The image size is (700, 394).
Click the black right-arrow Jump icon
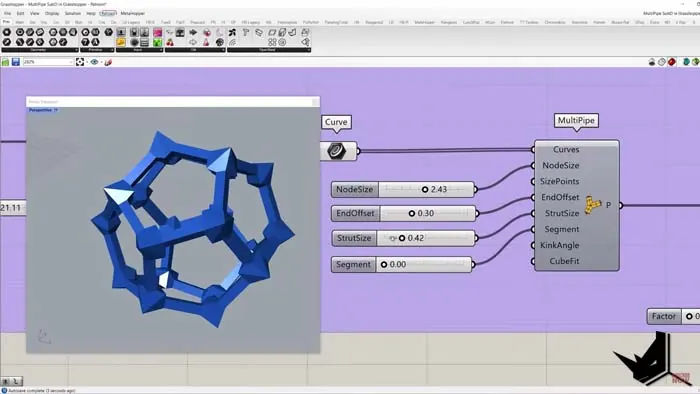tap(193, 33)
